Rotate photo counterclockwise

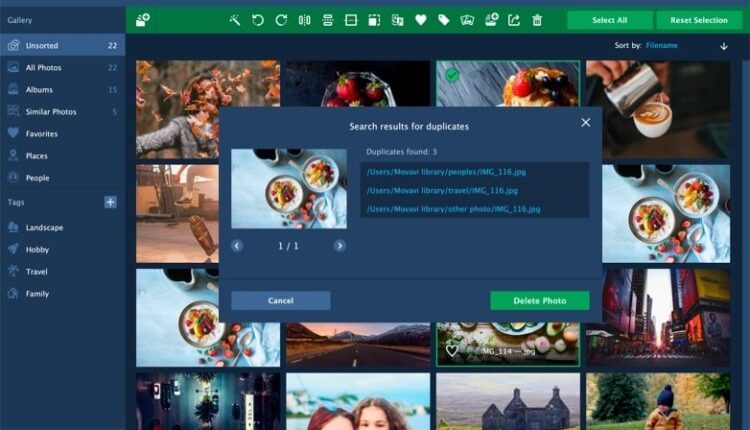pos(258,20)
